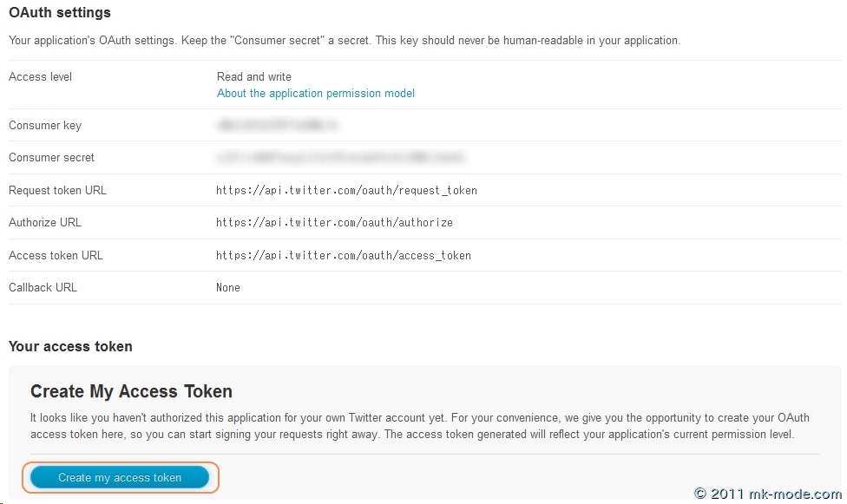This screenshot has height=504, width=847.
Task: Click the "Create My Access Token" heading
Action: (131, 391)
